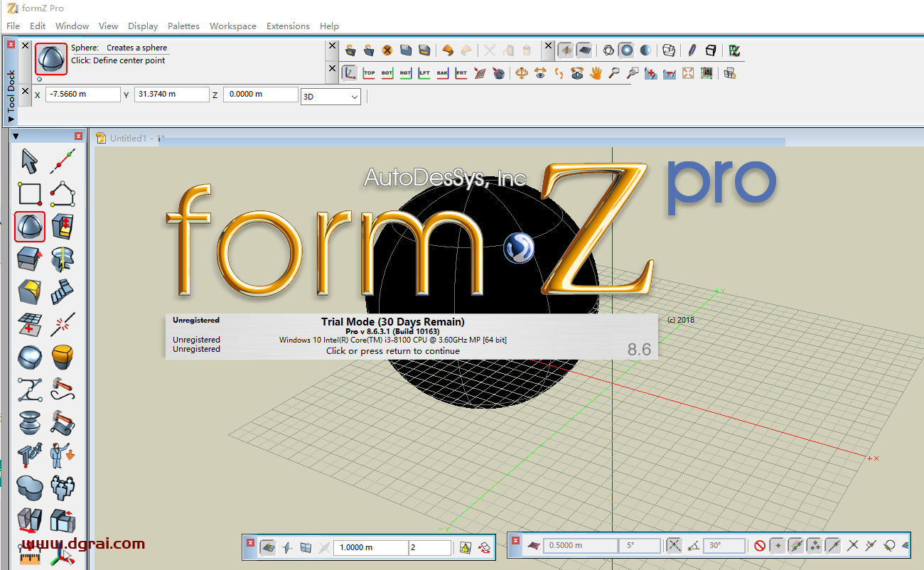Select the axonometric 3D view icon
The height and width of the screenshot is (570, 924).
point(350,72)
